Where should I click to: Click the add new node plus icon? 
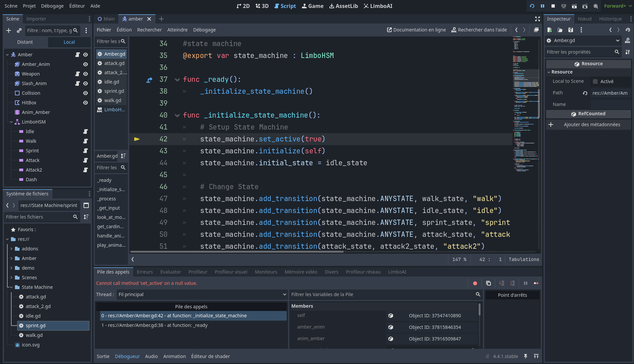pos(9,30)
